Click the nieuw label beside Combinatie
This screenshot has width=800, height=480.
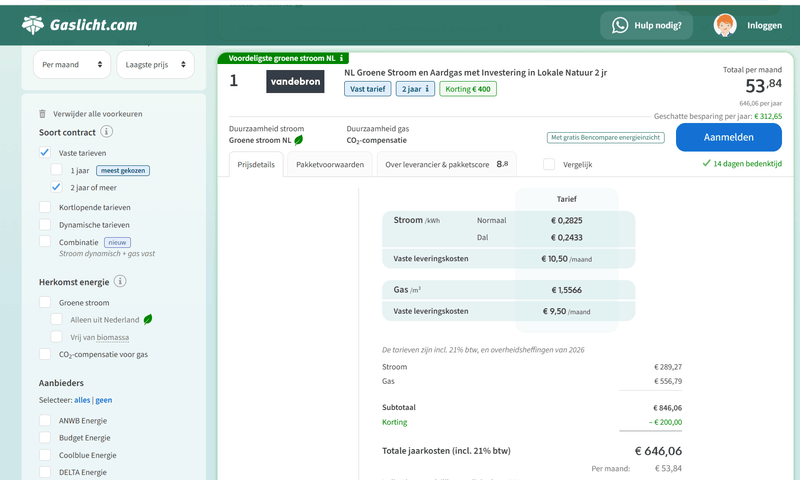click(117, 242)
